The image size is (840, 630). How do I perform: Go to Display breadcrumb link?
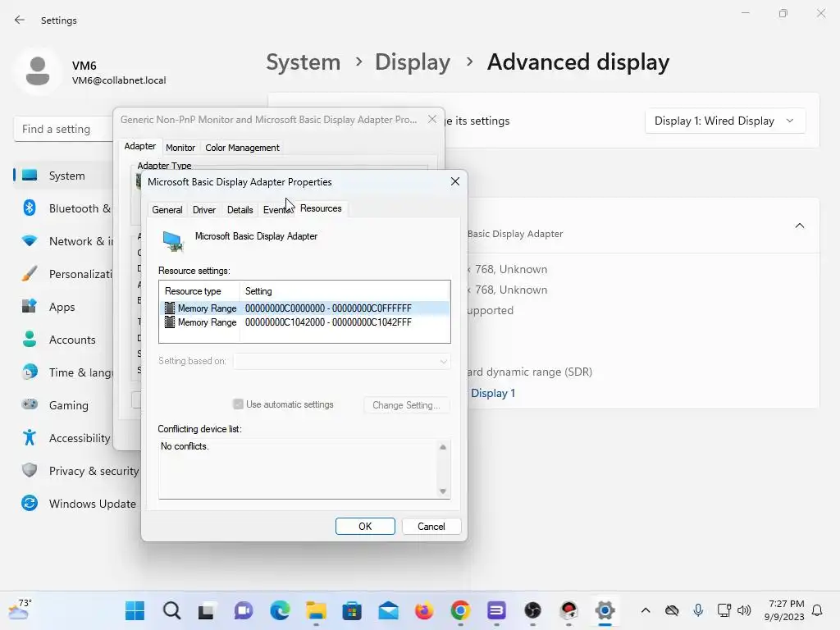tap(413, 62)
